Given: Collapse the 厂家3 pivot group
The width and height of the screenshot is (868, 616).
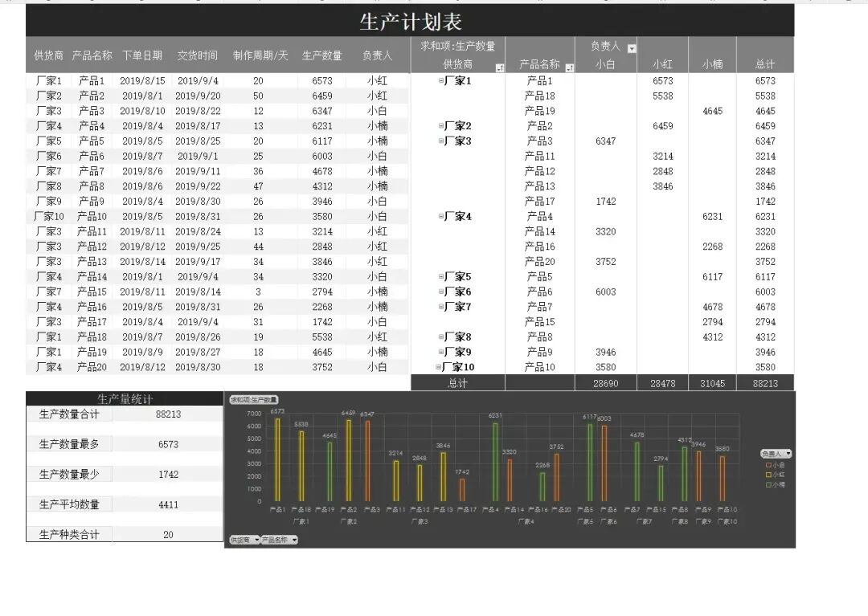Looking at the screenshot, I should 440,141.
